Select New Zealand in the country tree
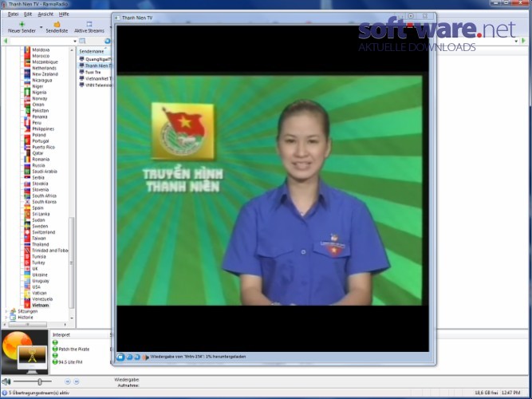Image resolution: width=532 pixels, height=399 pixels. [x=45, y=74]
